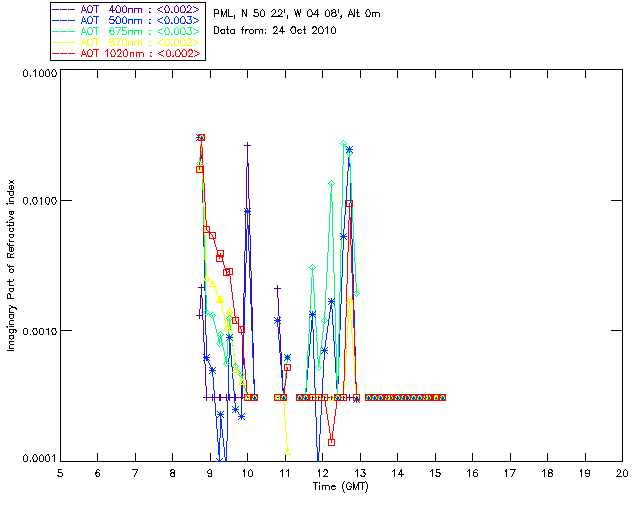
Task: Click the green 675nm peak marker near 12.5 GMT
Action: pyautogui.click(x=344, y=144)
